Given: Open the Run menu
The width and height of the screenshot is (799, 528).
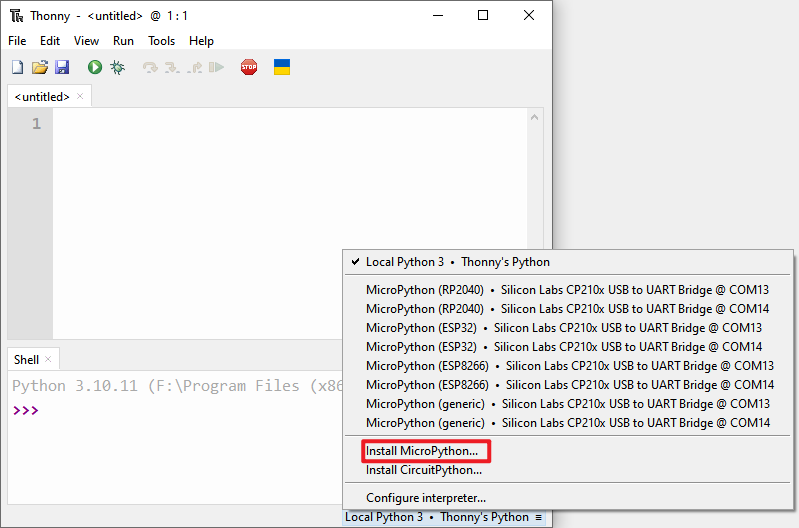Looking at the screenshot, I should pyautogui.click(x=123, y=41).
